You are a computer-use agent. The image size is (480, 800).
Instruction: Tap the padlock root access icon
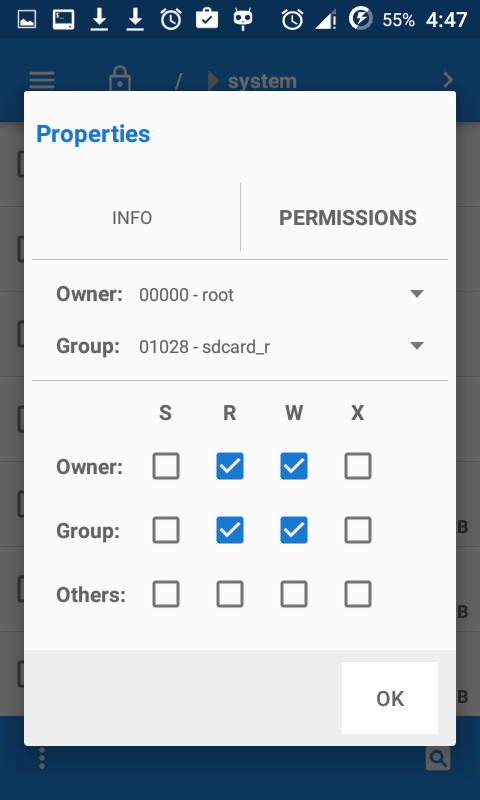tap(120, 78)
